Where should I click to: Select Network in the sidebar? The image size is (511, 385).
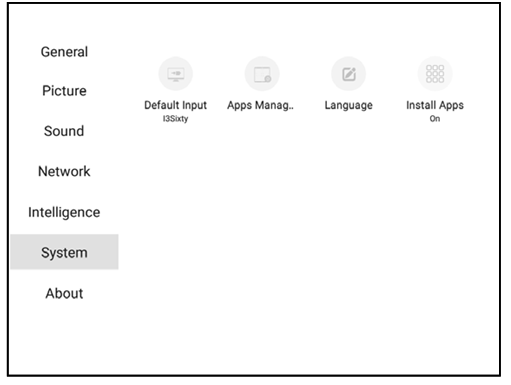(x=64, y=171)
